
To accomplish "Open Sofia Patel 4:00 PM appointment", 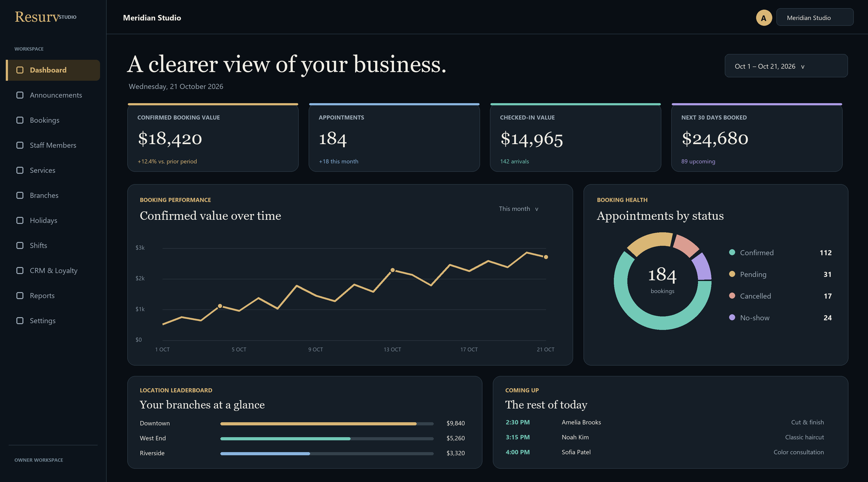I will tap(665, 452).
